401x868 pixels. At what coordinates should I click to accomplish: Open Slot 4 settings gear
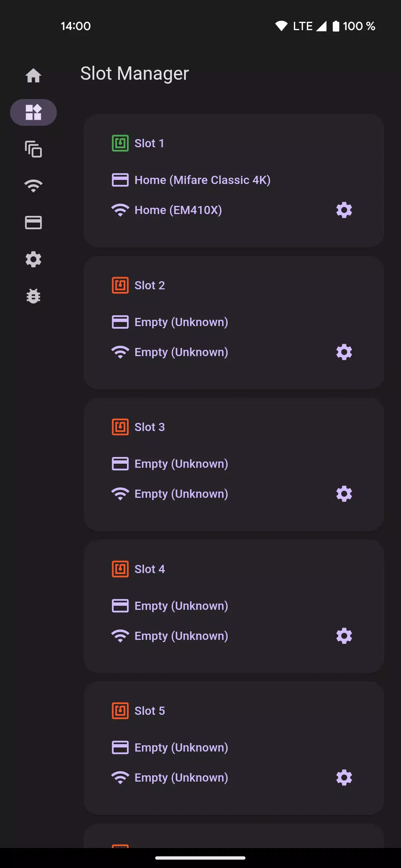[x=344, y=635]
